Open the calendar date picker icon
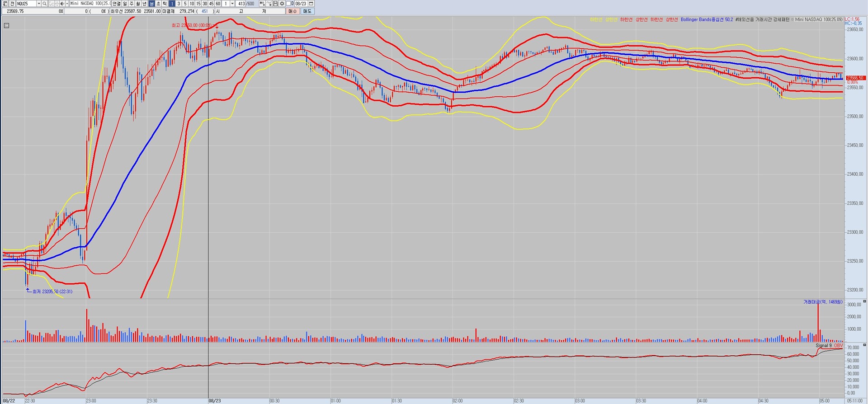The image size is (868, 404). pos(311,4)
